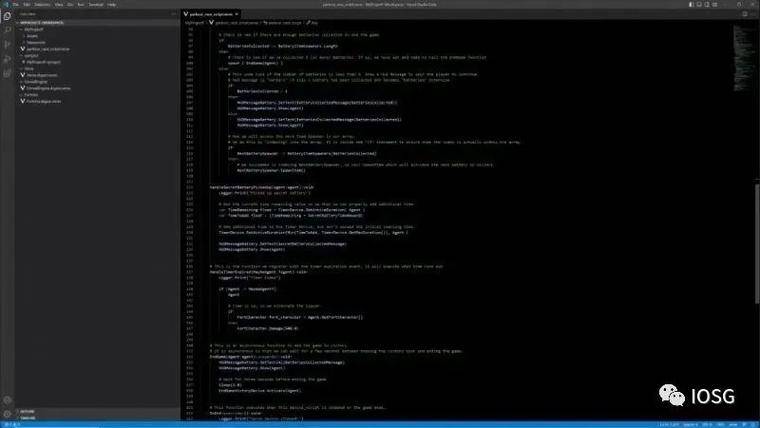Open the File menu
Image resolution: width=760 pixels, height=428 pixels.
pyautogui.click(x=16, y=4)
